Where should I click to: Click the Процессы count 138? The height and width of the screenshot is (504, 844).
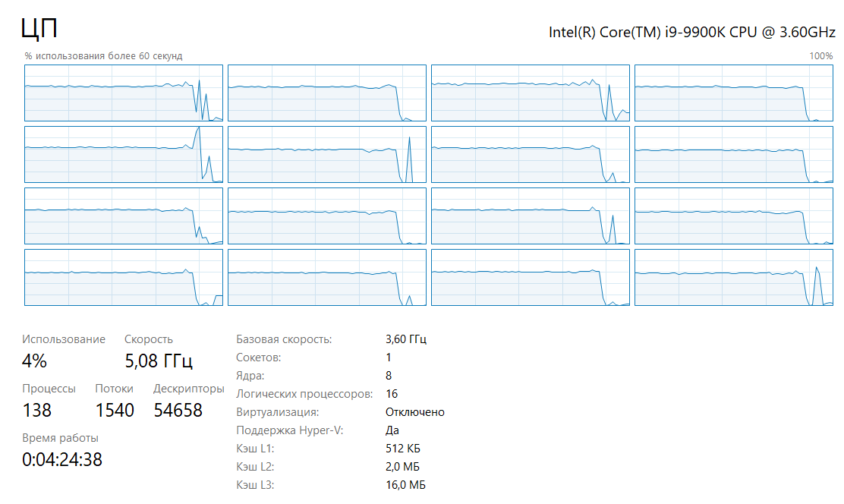pyautogui.click(x=37, y=411)
